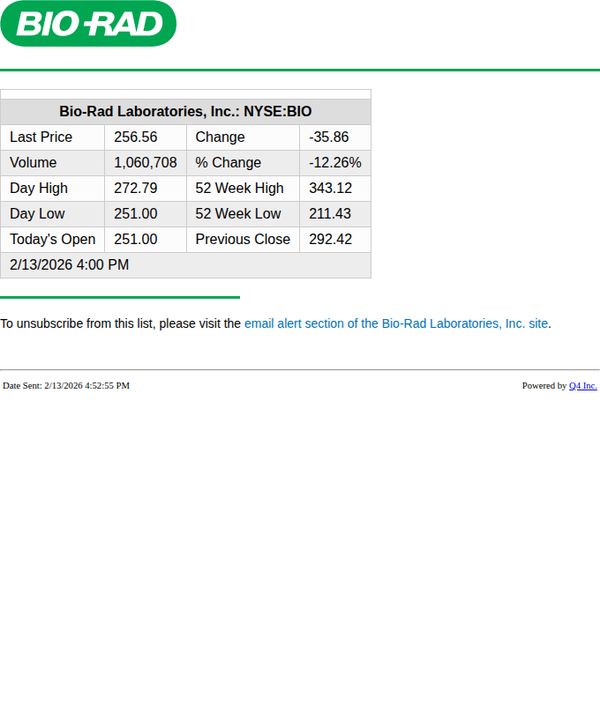
Task: Open the email alert section link
Action: 396,324
